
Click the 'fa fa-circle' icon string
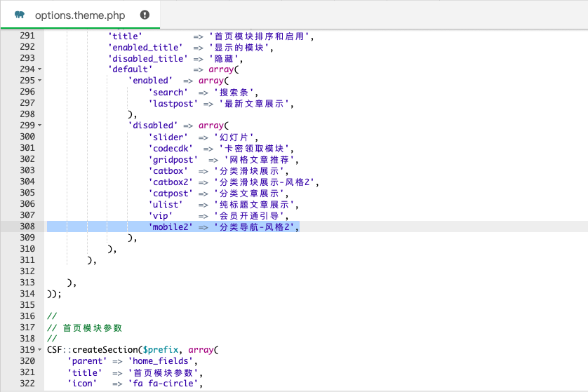coord(165,384)
